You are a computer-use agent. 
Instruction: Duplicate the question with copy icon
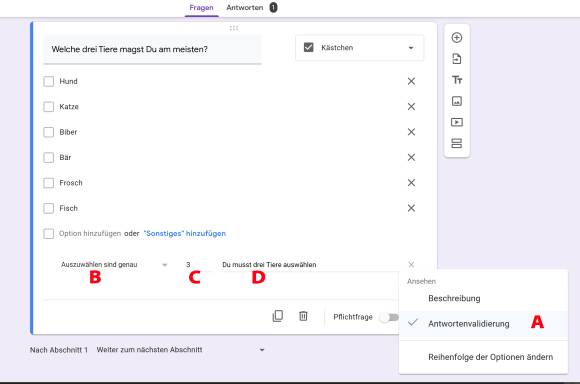coord(278,316)
